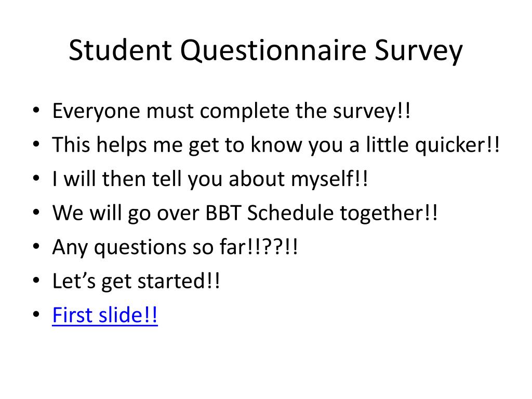
Task: Click the word 'Questionnaire' in the title
Action: pyautogui.click(x=273, y=50)
